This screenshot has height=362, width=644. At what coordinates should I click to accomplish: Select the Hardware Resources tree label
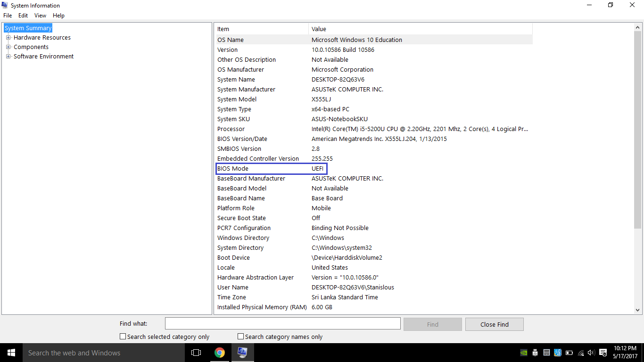point(42,38)
